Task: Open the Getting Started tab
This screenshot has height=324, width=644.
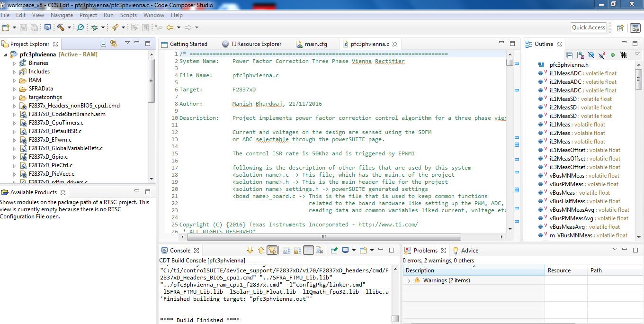Action: [x=184, y=44]
